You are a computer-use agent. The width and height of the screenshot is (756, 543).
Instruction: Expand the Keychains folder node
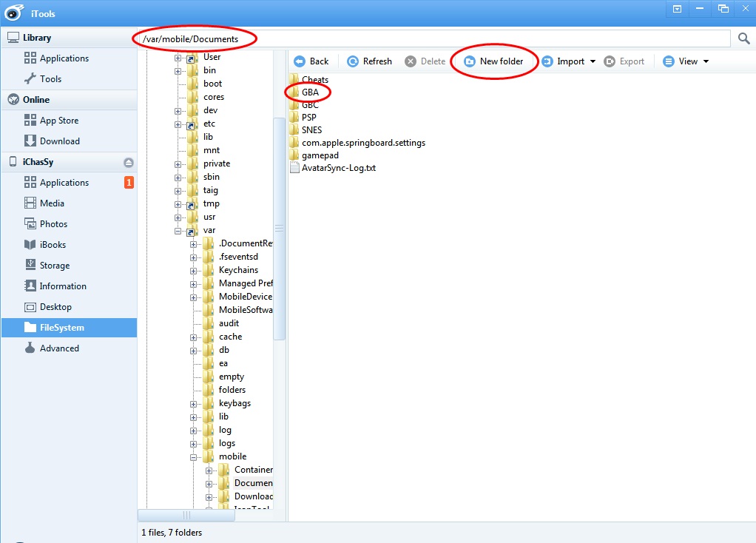point(193,271)
